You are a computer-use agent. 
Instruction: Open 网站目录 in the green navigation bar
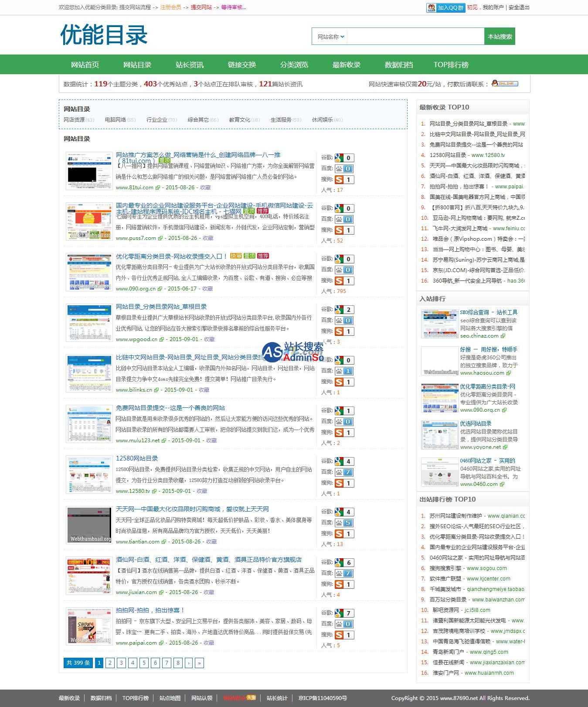point(137,65)
